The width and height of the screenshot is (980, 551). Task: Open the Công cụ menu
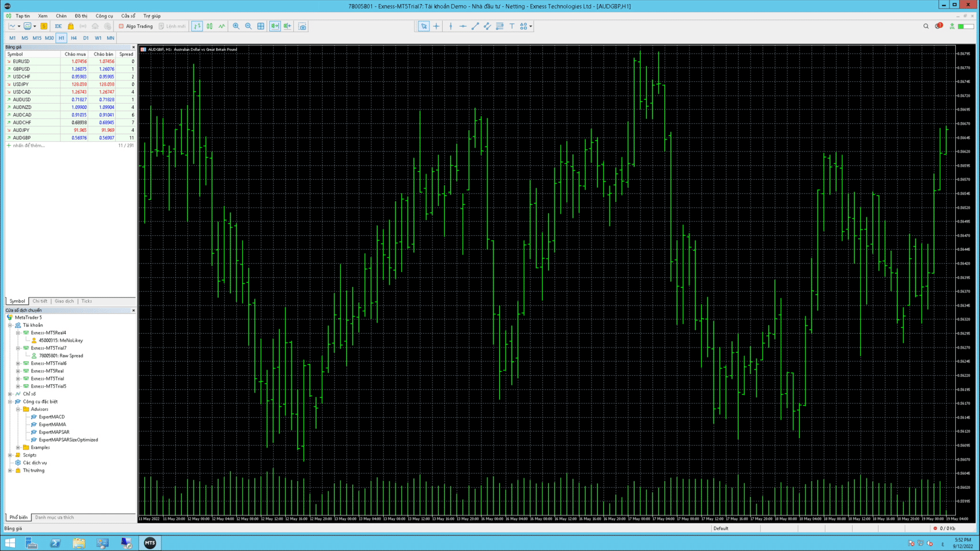tap(103, 16)
